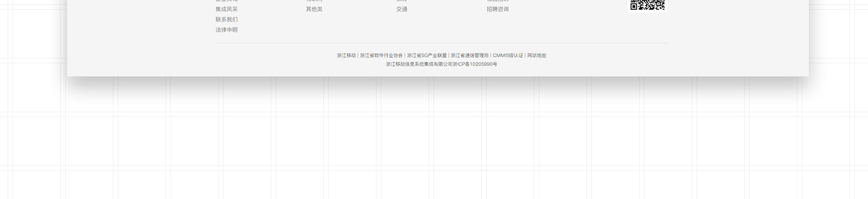Open the 集成风采 footer link
This screenshot has width=868, height=199.
226,9
